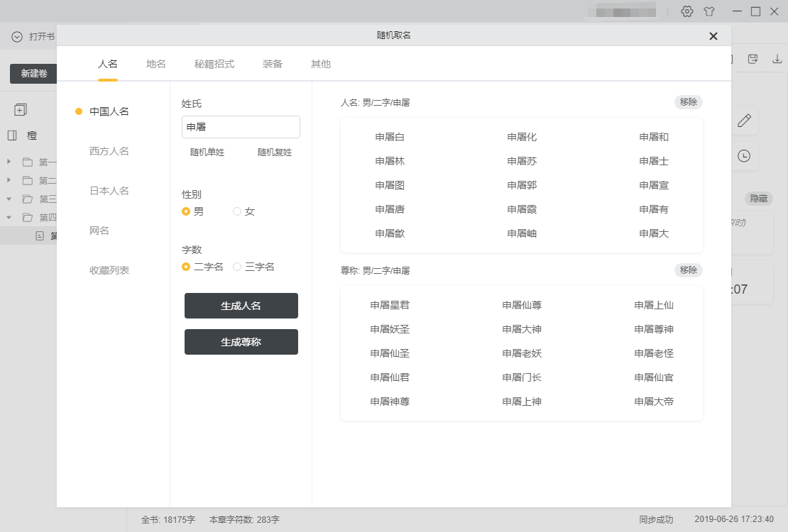Screen dimensions: 788x532
Task: Open the clock history icon on the right
Action: click(745, 156)
